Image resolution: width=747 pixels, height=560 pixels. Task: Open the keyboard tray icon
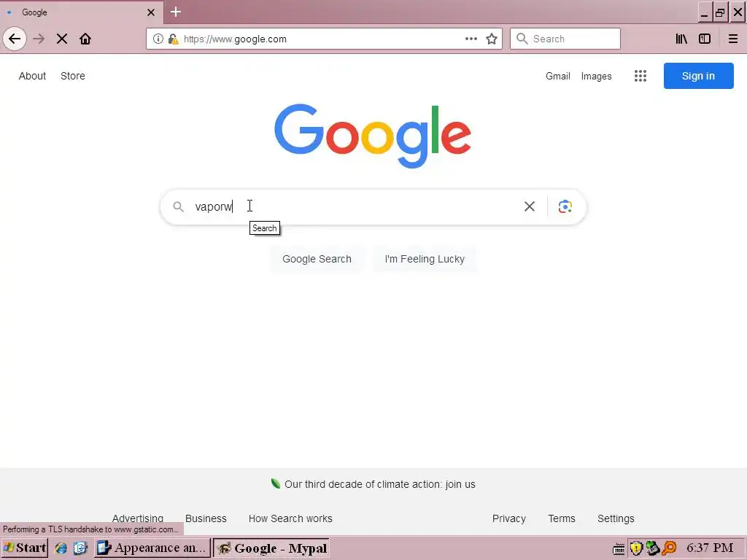tap(619, 549)
